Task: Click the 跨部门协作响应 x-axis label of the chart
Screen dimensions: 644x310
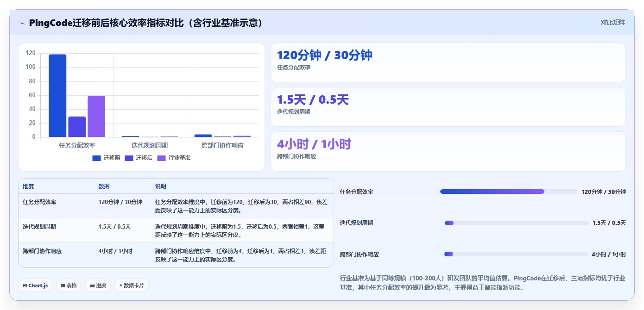Action: (222, 145)
